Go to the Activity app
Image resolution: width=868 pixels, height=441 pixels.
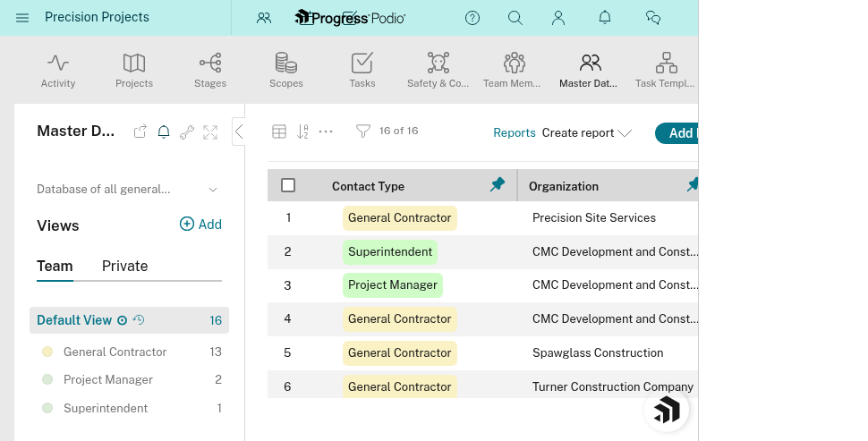click(x=58, y=71)
